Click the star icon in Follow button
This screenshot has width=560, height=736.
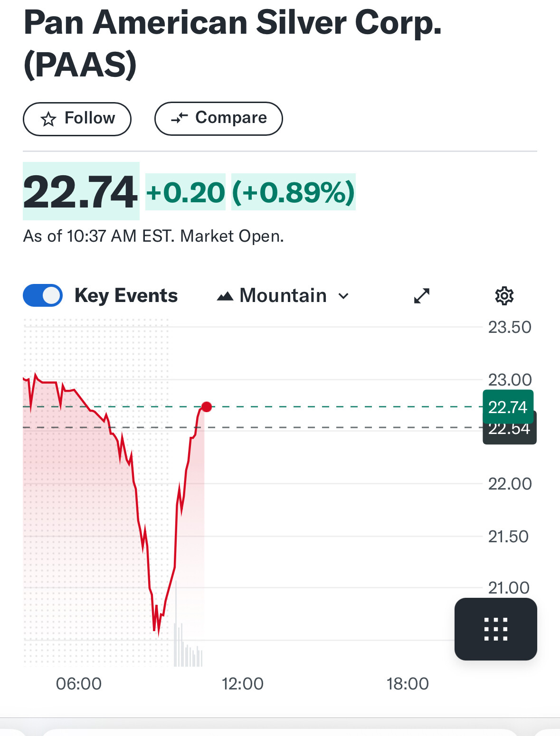(48, 119)
